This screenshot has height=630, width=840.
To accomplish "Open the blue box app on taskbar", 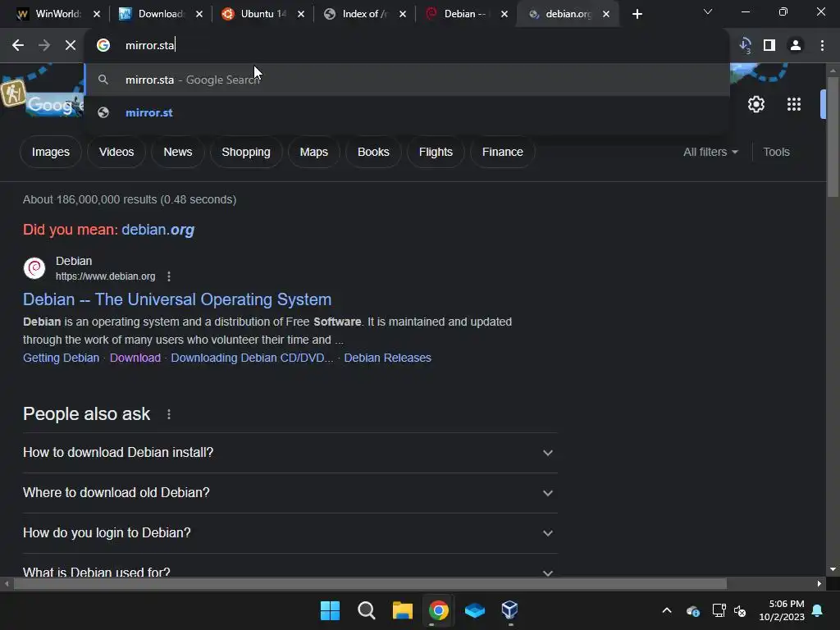I will pyautogui.click(x=475, y=610).
